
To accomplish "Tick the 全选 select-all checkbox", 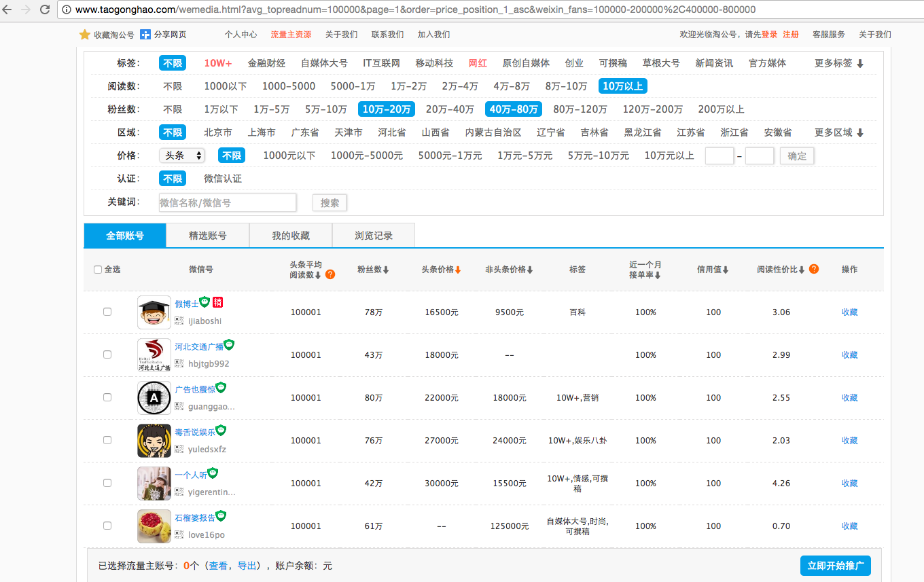I will (x=98, y=270).
